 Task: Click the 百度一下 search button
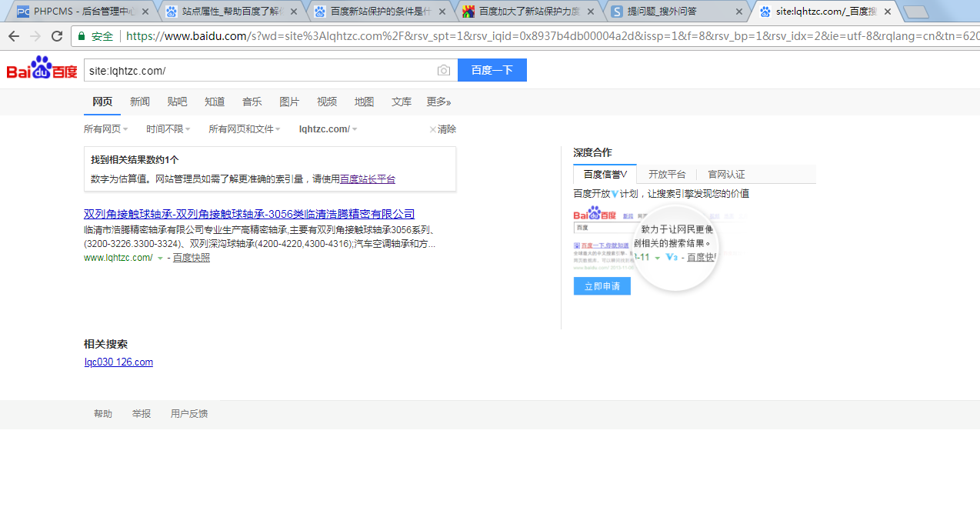click(x=492, y=70)
